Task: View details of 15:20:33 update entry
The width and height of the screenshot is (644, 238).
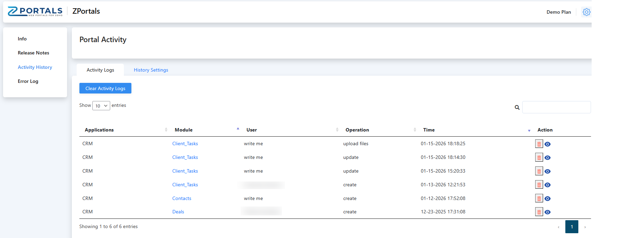Action: pyautogui.click(x=548, y=171)
